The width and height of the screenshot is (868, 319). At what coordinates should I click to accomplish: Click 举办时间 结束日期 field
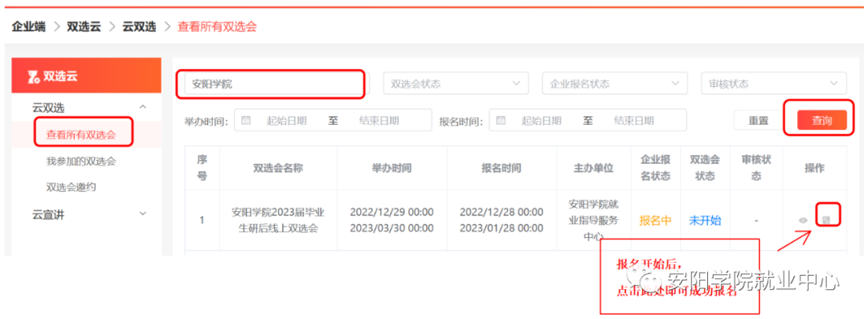pos(379,121)
